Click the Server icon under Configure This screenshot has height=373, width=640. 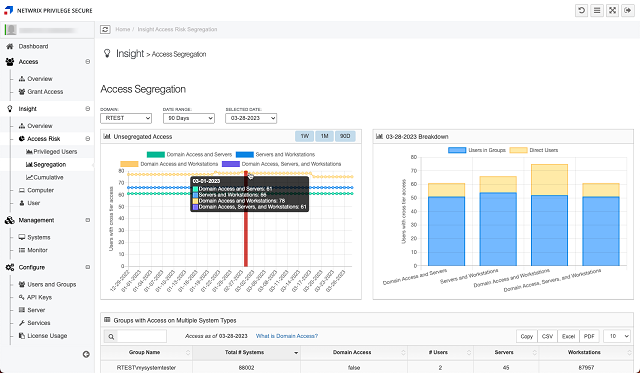tap(22, 310)
